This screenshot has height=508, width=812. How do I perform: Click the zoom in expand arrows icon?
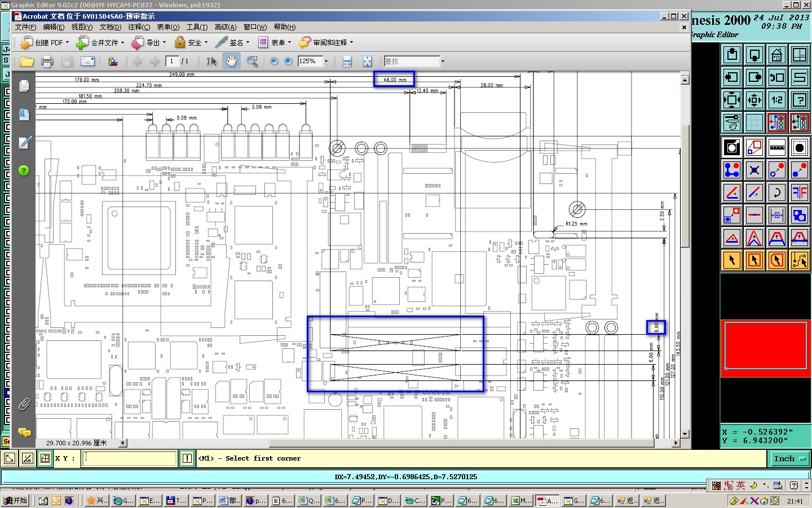click(732, 100)
